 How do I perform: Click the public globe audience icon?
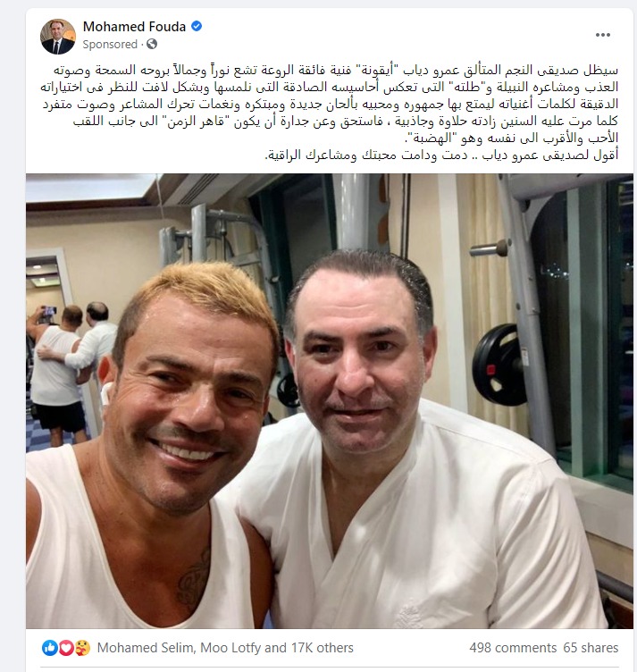pyautogui.click(x=152, y=44)
